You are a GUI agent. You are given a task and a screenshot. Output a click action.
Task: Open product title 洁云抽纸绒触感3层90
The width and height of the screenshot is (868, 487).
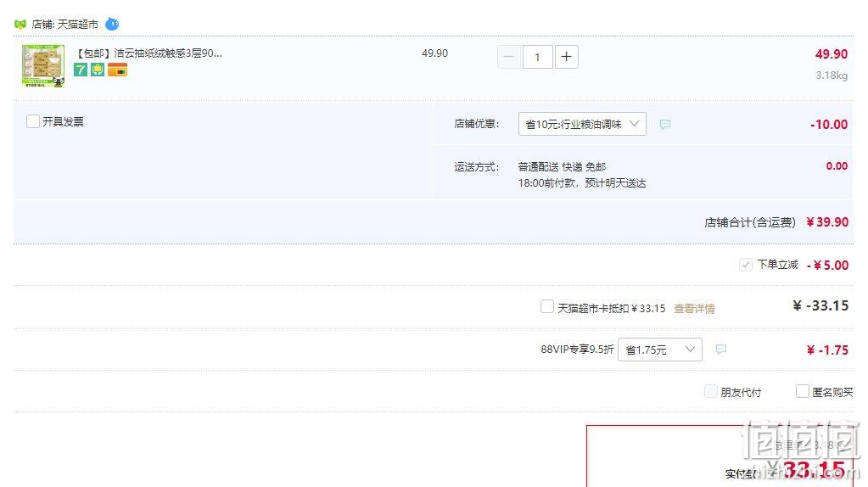coord(148,53)
